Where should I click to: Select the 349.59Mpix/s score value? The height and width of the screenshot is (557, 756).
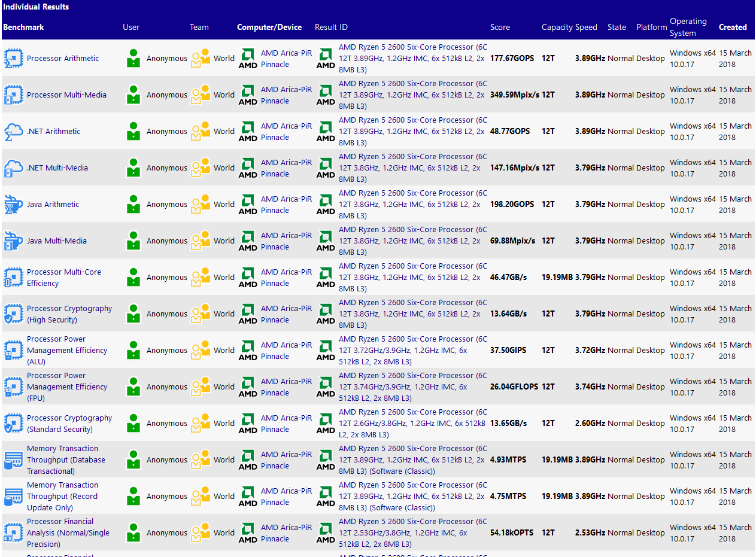pyautogui.click(x=515, y=95)
